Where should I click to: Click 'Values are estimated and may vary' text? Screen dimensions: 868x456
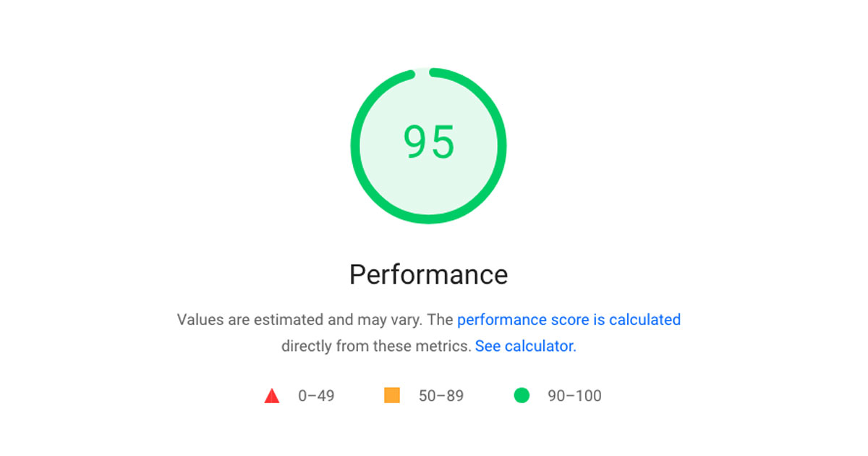302,320
